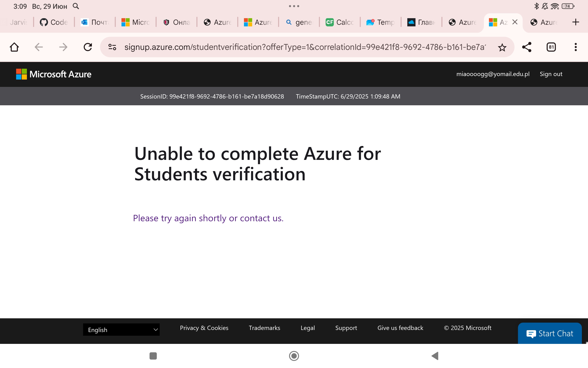Switch to the gene search tab

[x=299, y=22]
